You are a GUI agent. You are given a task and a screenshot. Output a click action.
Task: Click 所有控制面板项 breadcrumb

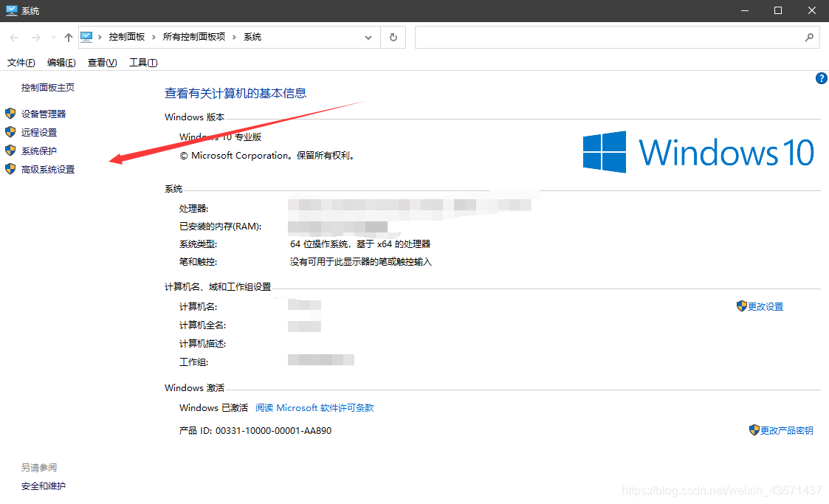click(194, 37)
